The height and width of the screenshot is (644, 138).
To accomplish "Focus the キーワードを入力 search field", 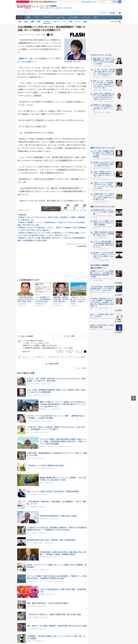I will point(32,13).
